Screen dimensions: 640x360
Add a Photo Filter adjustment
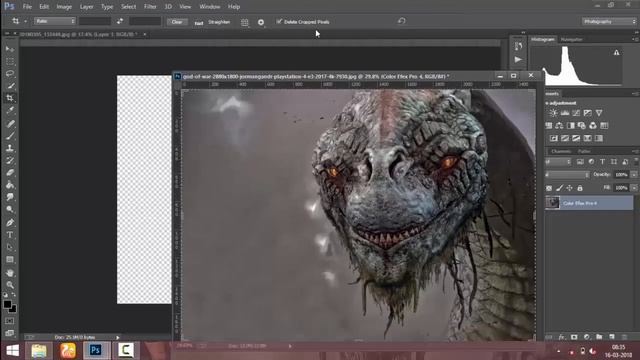point(582,126)
